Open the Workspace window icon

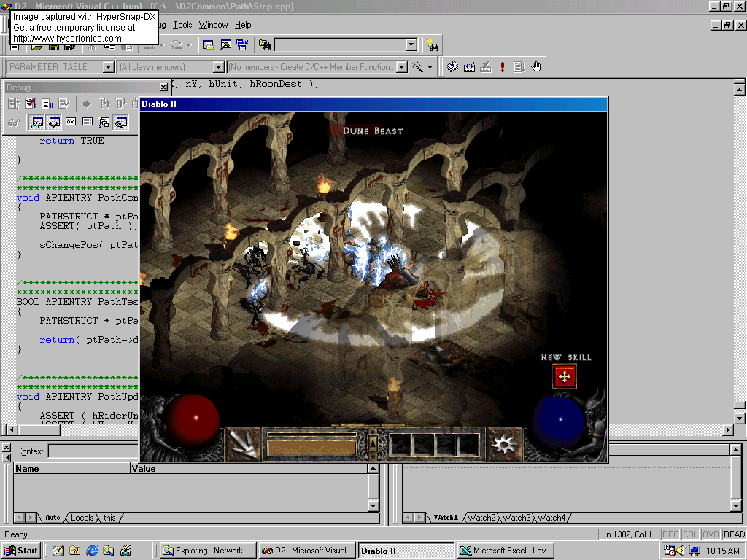(209, 45)
